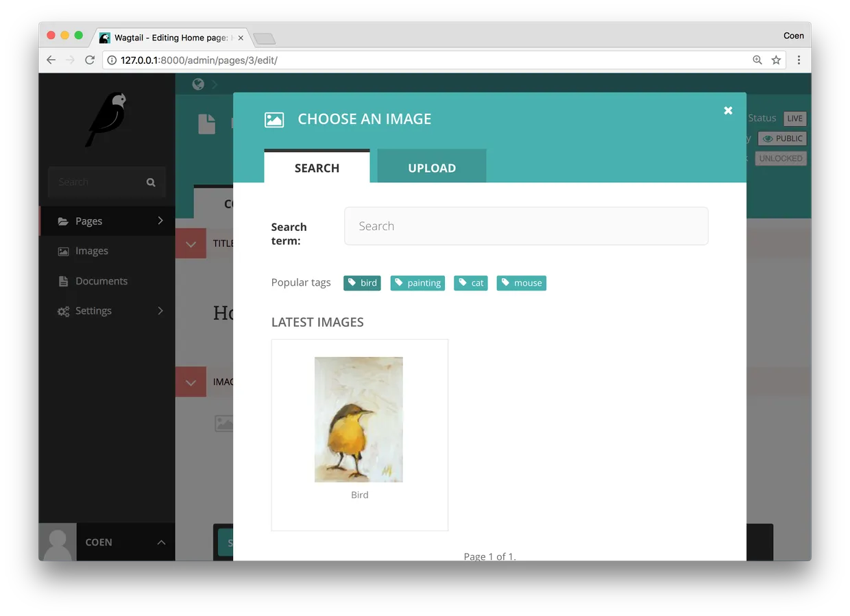Expand the Settings submenu chevron

(x=160, y=311)
